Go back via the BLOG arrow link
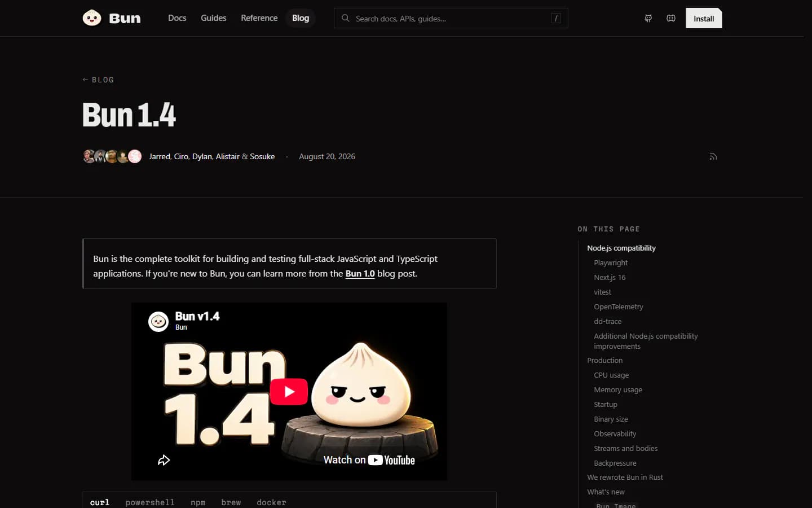This screenshot has width=812, height=508. pyautogui.click(x=98, y=80)
